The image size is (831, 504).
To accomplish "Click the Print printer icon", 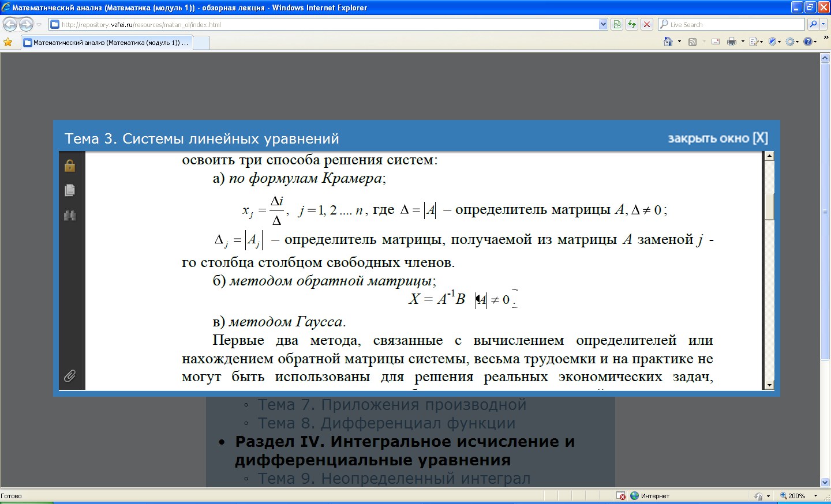I will pyautogui.click(x=732, y=42).
